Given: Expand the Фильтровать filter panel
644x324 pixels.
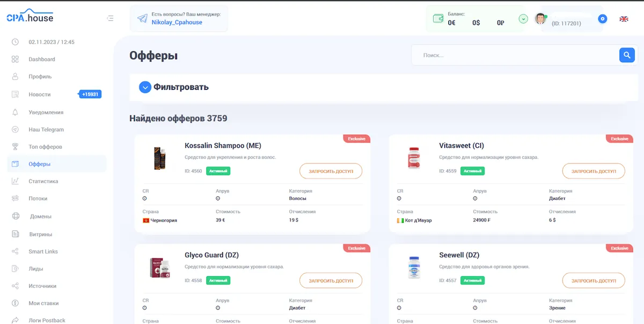Looking at the screenshot, I should pyautogui.click(x=145, y=87).
